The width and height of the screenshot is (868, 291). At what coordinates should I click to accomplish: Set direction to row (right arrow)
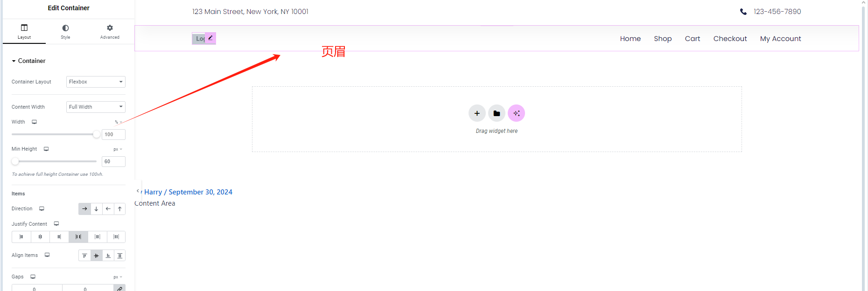[84, 209]
